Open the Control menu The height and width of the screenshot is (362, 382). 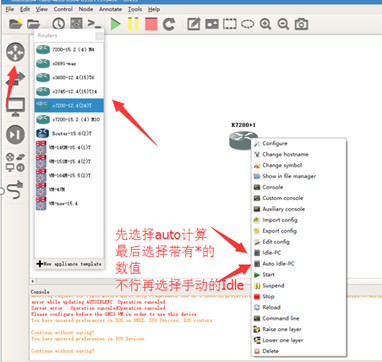coord(63,9)
